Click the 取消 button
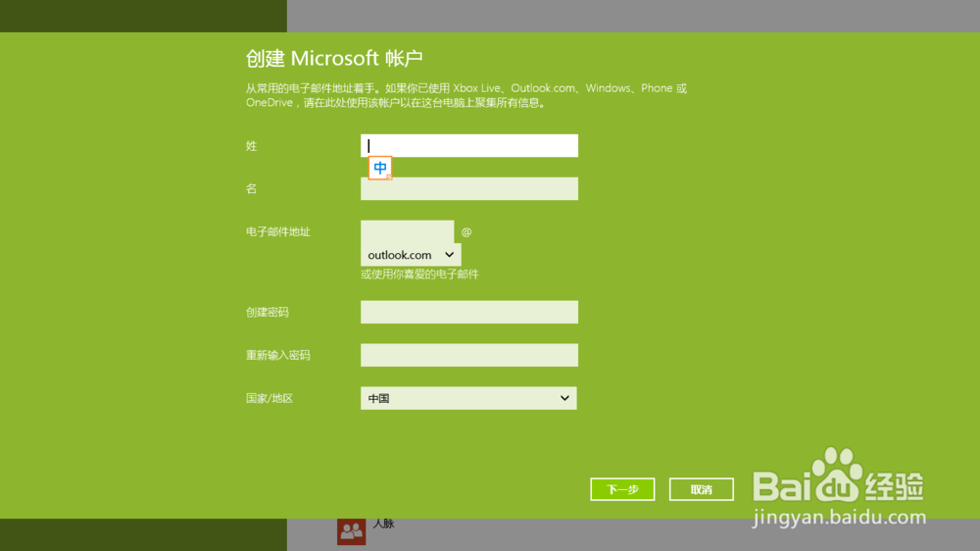Image resolution: width=980 pixels, height=551 pixels. tap(702, 489)
